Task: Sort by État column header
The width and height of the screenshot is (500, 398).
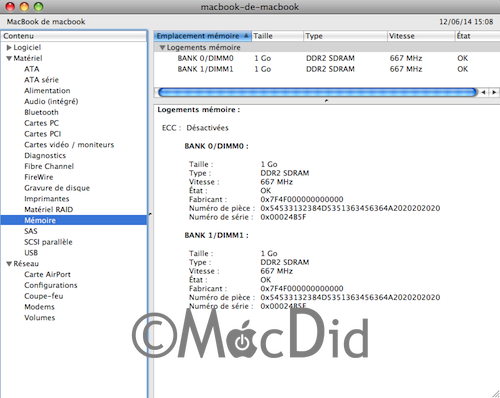Action: (x=477, y=36)
